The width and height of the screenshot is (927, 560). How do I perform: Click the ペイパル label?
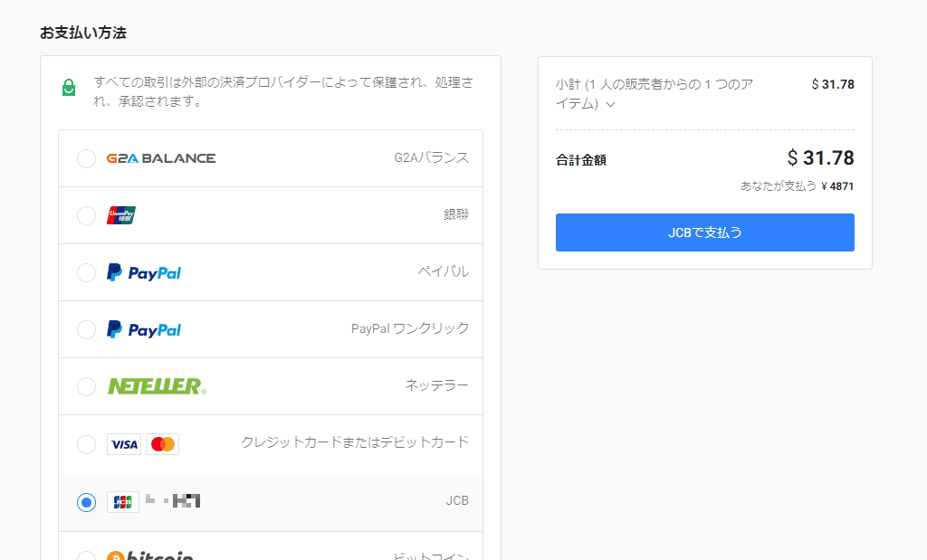pyautogui.click(x=444, y=271)
